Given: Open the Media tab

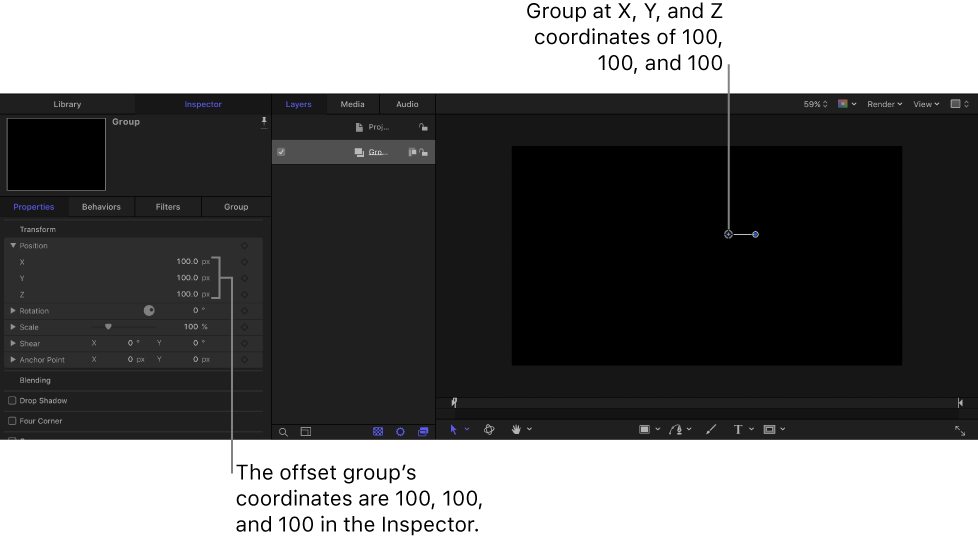Looking at the screenshot, I should 352,104.
